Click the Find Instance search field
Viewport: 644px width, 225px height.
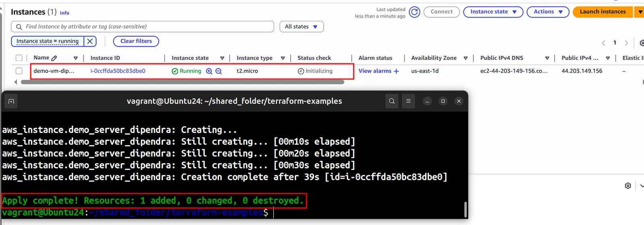(x=142, y=27)
